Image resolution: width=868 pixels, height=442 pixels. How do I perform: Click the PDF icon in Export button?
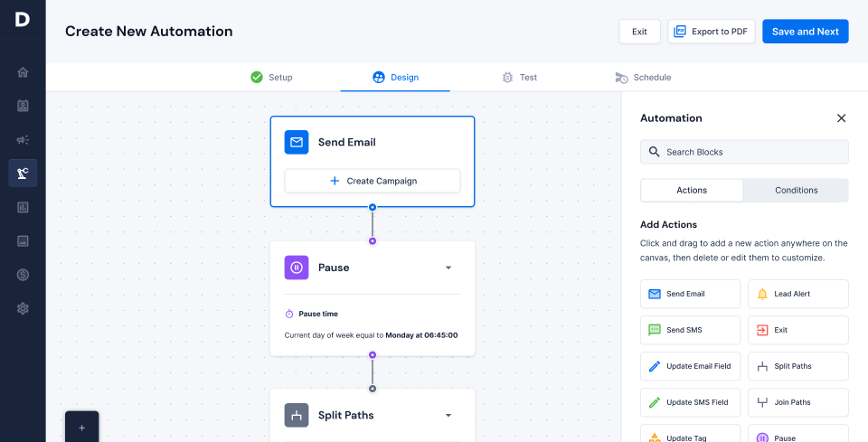pos(680,32)
